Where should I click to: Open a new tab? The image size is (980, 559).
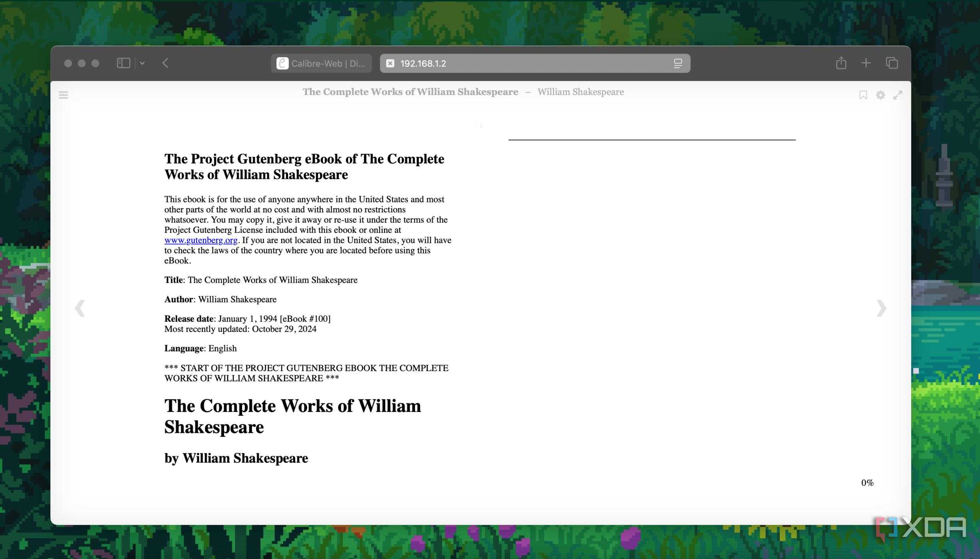pyautogui.click(x=866, y=63)
